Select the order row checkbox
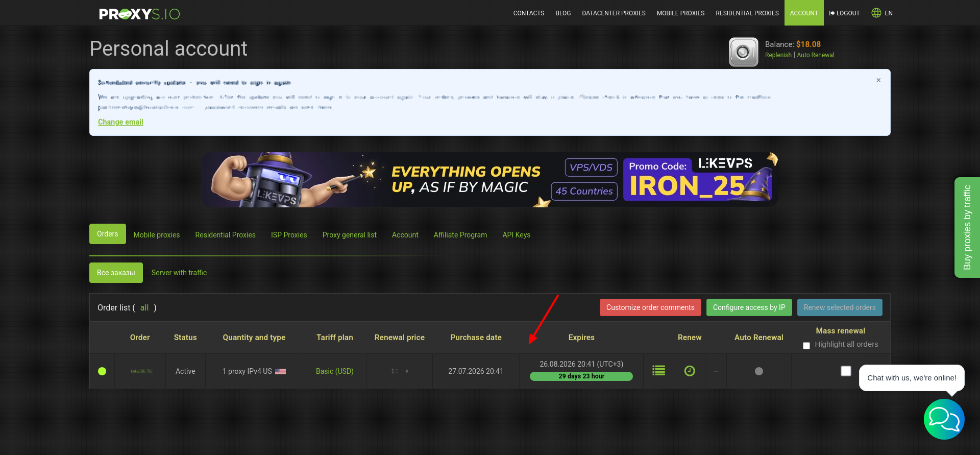980x455 pixels. (x=846, y=371)
